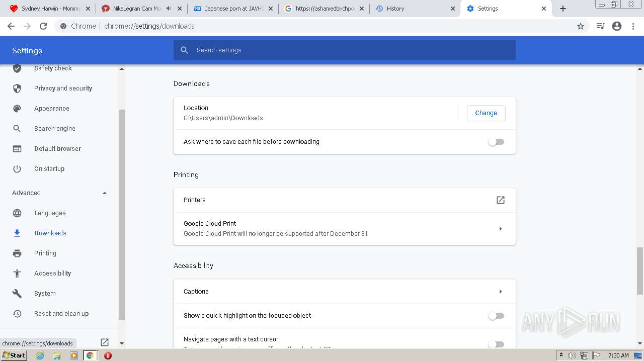Open Printers external link icon

click(501, 200)
